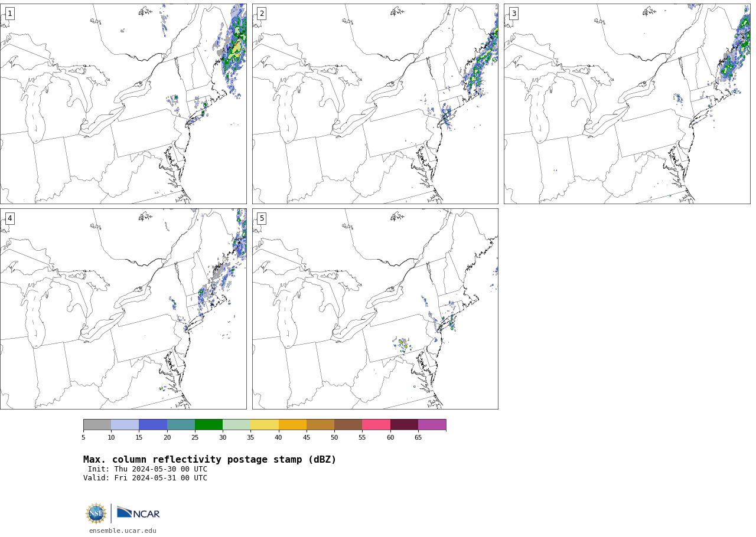Open ensemble member 5 reflectivity map
Screen dimensions: 756x537
(375, 309)
